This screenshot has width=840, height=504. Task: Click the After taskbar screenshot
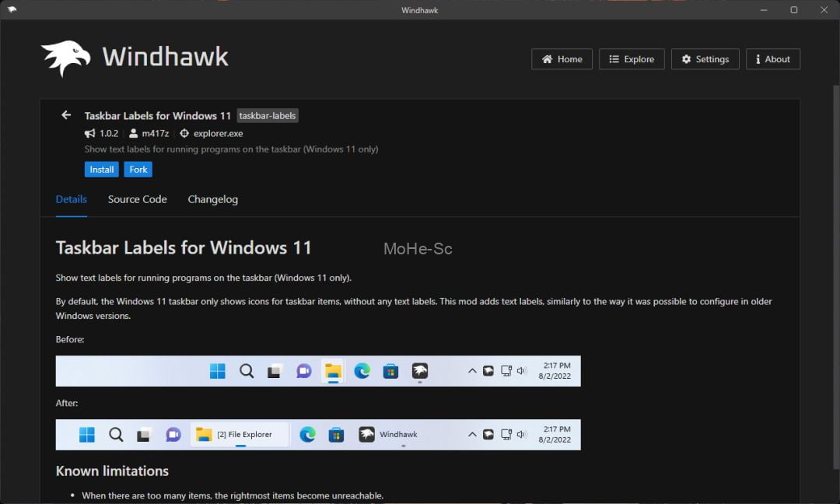coord(318,435)
